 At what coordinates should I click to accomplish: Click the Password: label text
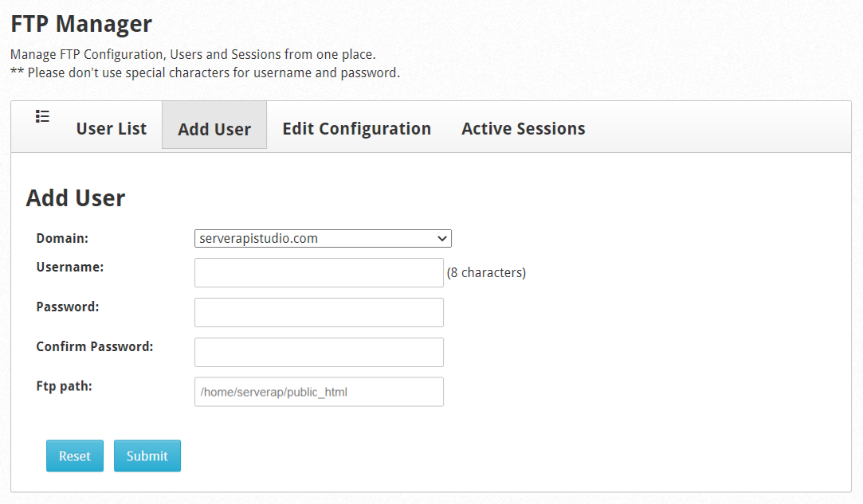pos(68,307)
